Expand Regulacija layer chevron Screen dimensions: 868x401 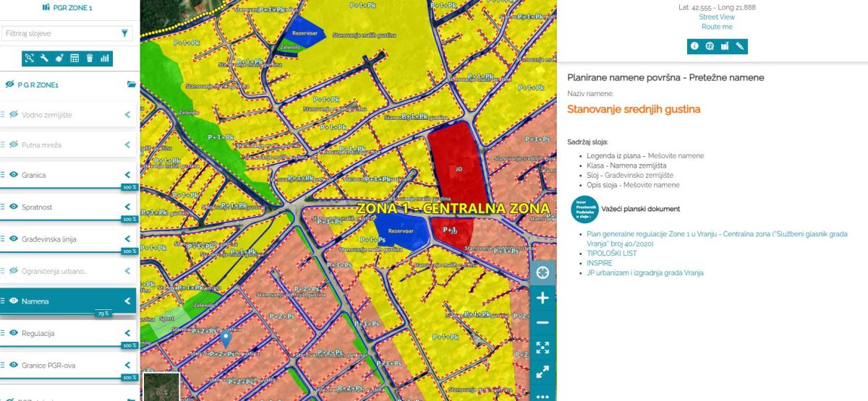pos(127,333)
